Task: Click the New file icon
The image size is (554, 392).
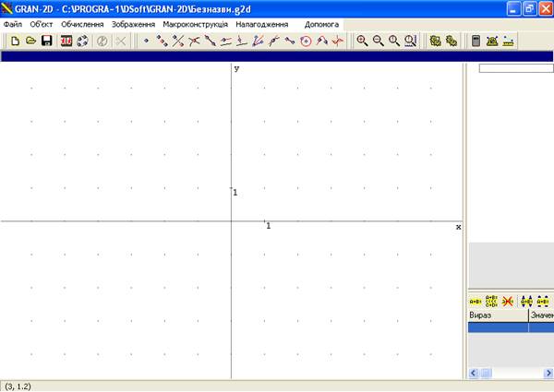Action: [x=15, y=41]
